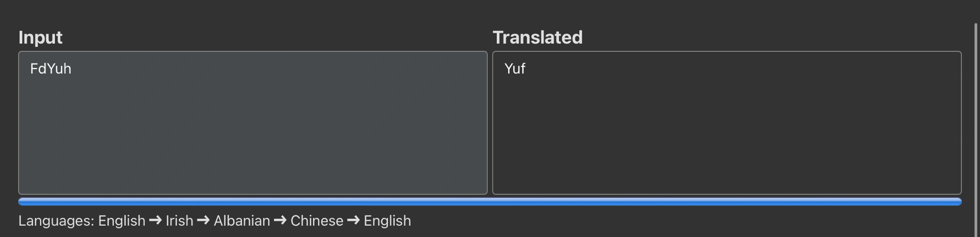Click the arrow between English and Irish
This screenshot has width=980, height=237.
[x=155, y=221]
